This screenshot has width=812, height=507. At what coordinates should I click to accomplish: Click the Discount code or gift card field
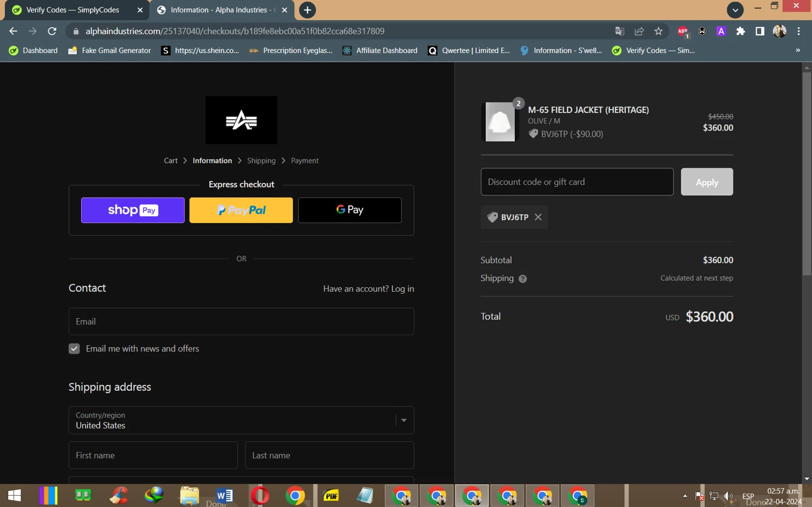tap(577, 182)
